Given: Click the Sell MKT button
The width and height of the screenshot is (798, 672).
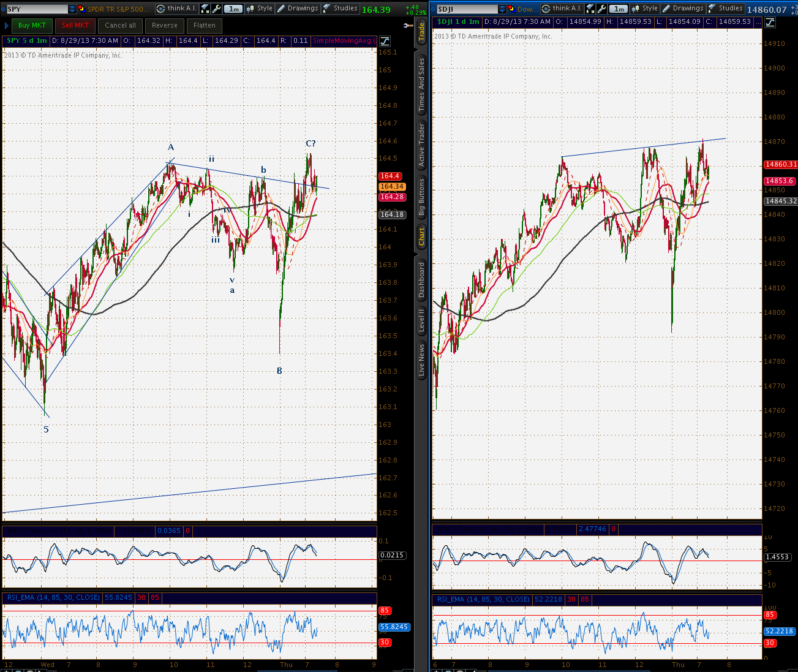Looking at the screenshot, I should (x=75, y=25).
